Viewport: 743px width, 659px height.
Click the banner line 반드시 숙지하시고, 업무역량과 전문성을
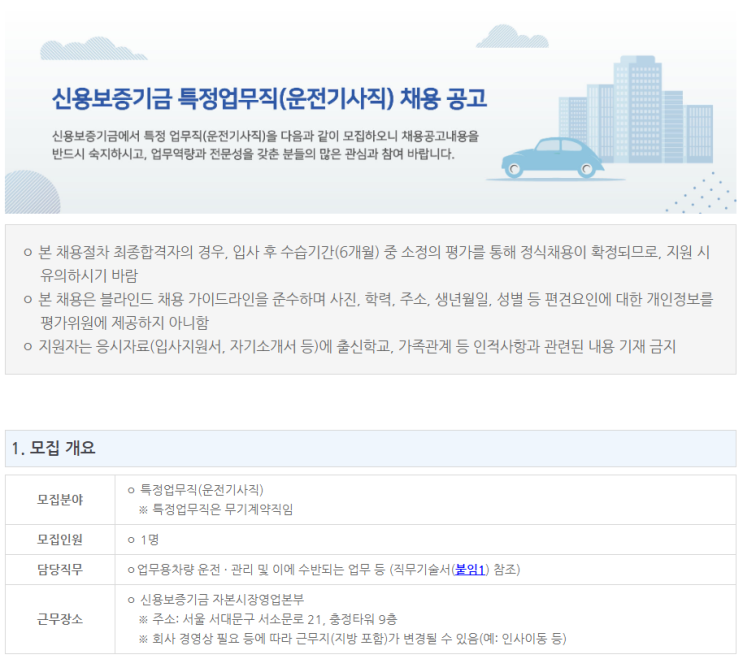[x=253, y=154]
